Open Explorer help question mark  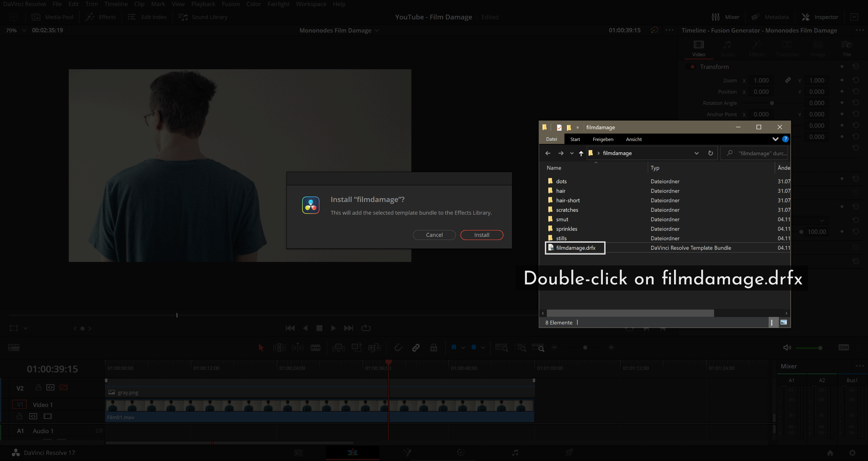point(785,139)
